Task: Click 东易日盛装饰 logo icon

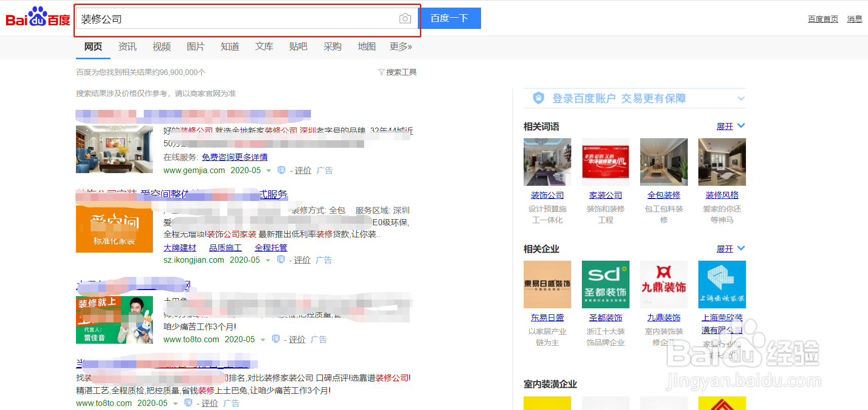Action: 547,284
